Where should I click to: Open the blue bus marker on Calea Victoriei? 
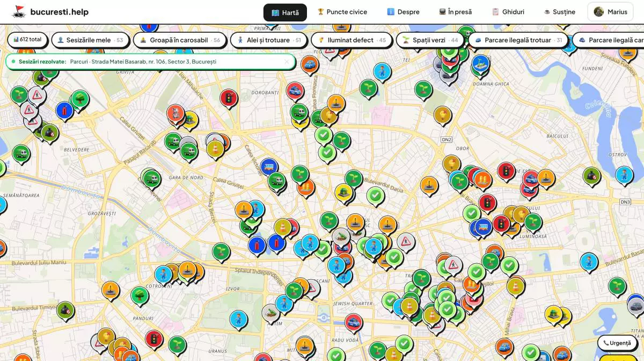click(x=269, y=167)
